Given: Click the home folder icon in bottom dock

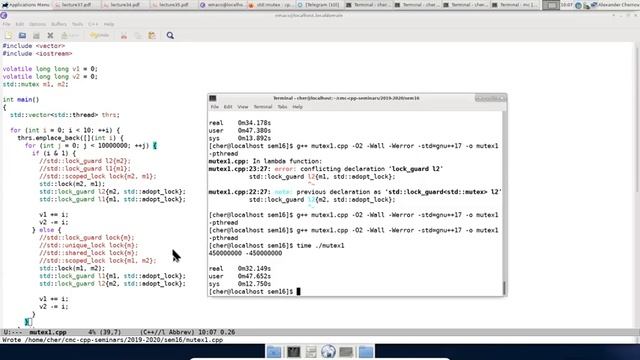Looking at the screenshot, I should [366, 352].
